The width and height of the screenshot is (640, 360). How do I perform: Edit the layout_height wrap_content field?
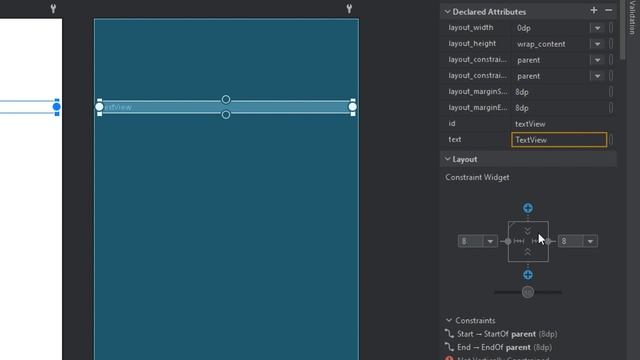pyautogui.click(x=549, y=44)
